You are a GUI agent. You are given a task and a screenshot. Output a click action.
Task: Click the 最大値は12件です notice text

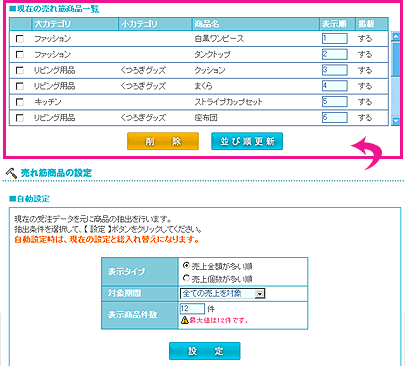[219, 321]
